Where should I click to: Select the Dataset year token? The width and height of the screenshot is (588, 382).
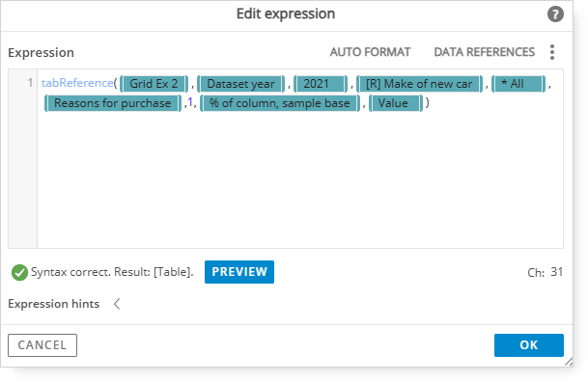pos(240,84)
